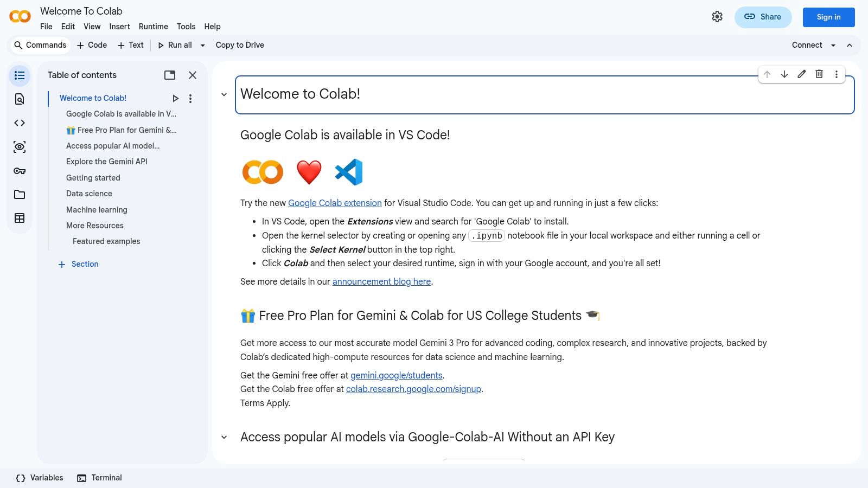The height and width of the screenshot is (488, 868).
Task: Go to Free Pro Plan for Gemini entry
Action: click(122, 130)
